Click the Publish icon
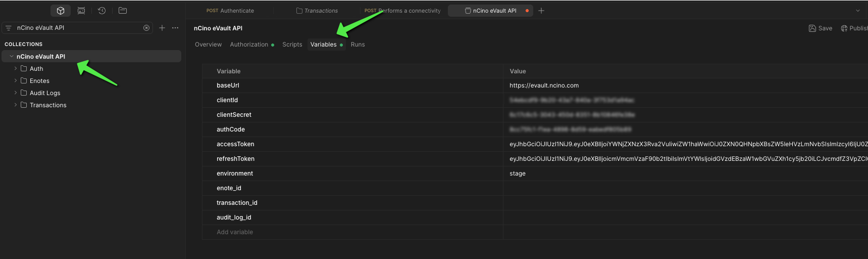 click(844, 28)
